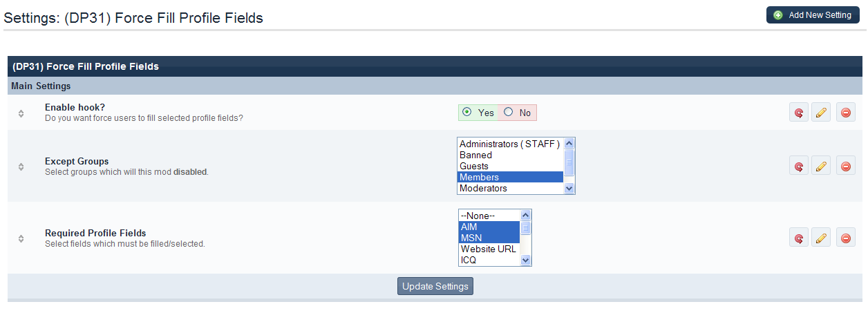Image resolution: width=868 pixels, height=322 pixels.
Task: Delete the Required Profile Fields setting
Action: (x=846, y=238)
